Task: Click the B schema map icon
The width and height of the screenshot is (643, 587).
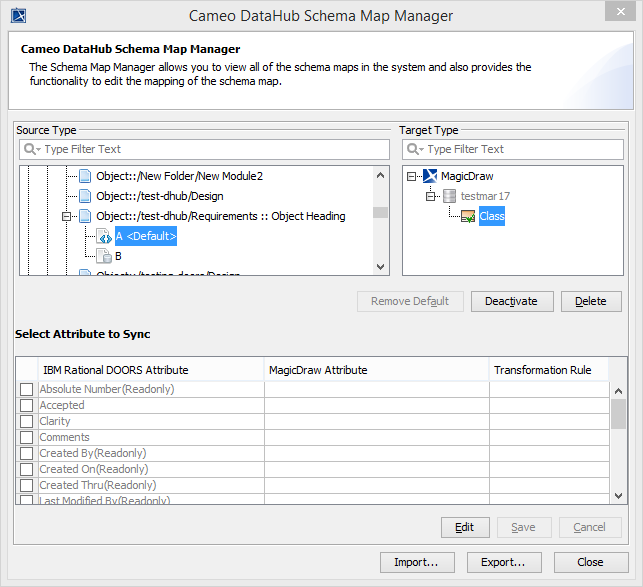Action: coord(103,256)
